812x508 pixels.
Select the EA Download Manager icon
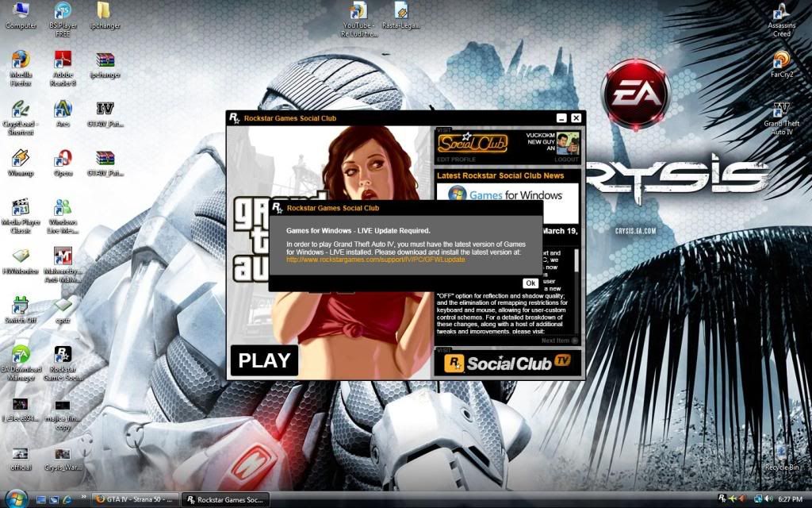click(x=21, y=359)
